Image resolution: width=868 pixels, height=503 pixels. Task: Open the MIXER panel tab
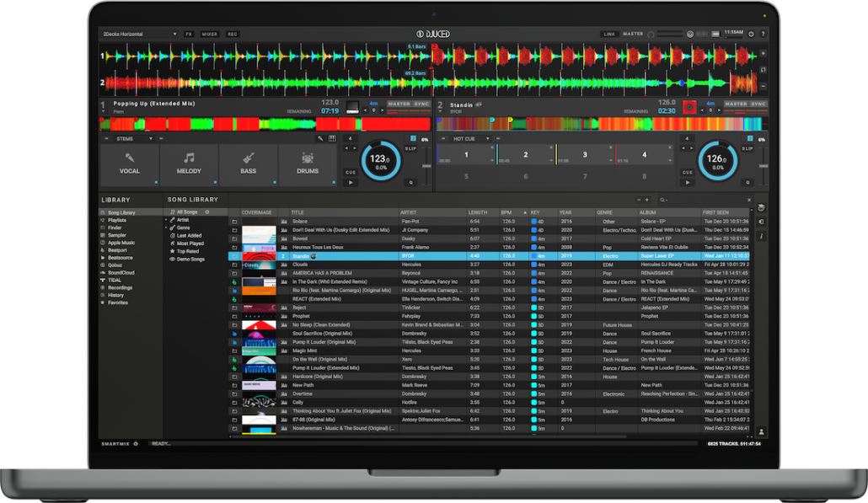[210, 34]
